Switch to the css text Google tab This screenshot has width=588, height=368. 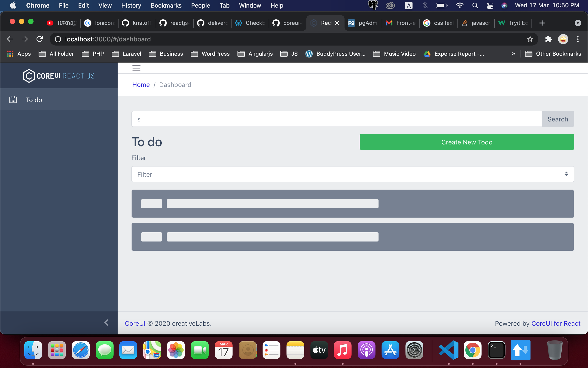tap(438, 23)
